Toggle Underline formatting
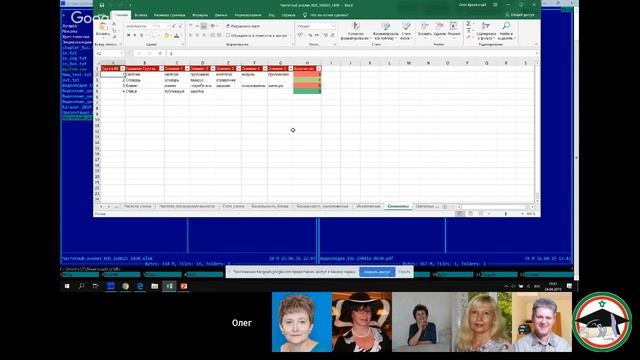Image resolution: width=640 pixels, height=360 pixels. [142, 36]
